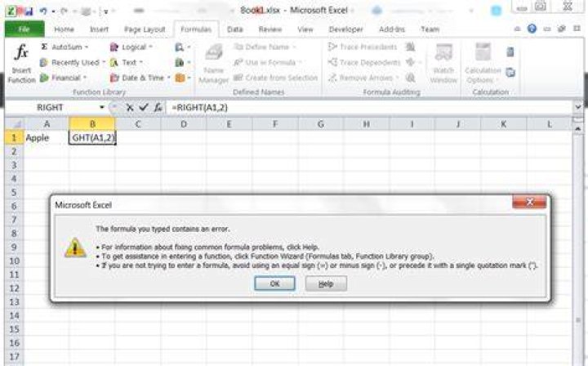Open More Functions icon
588x366 pixels.
(183, 78)
